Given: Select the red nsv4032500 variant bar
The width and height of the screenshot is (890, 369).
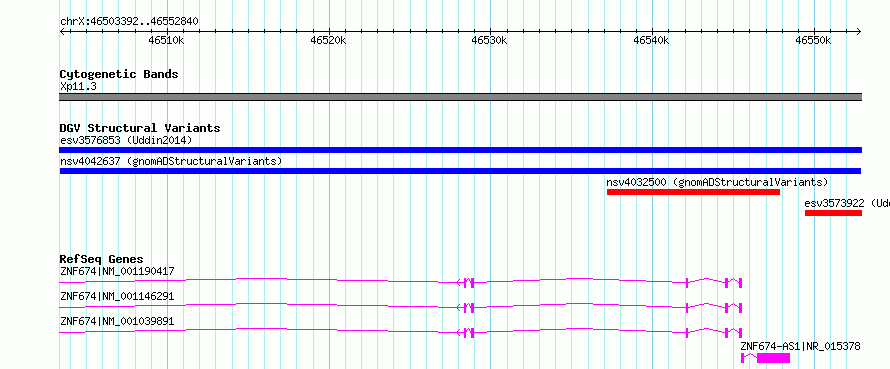Looking at the screenshot, I should coord(693,192).
